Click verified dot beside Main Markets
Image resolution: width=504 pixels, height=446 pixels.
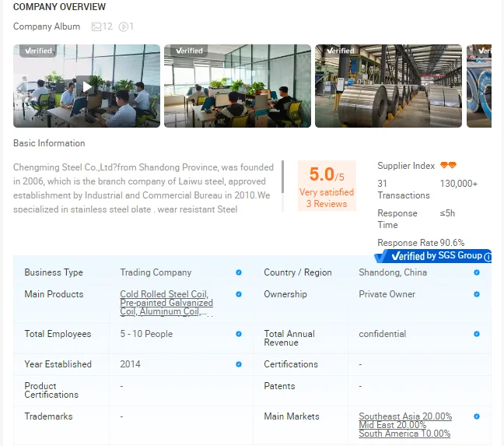coord(477,416)
